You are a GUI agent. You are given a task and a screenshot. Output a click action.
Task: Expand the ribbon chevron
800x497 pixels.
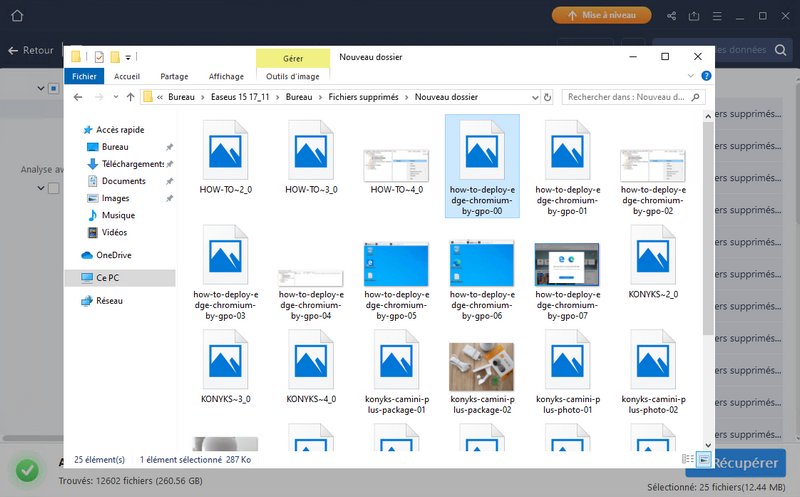[691, 76]
